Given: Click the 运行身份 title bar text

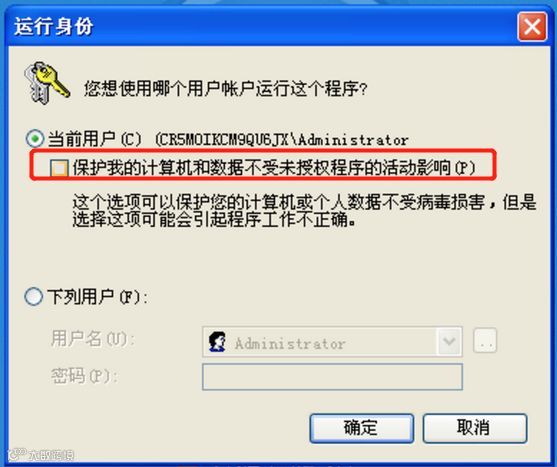Looking at the screenshot, I should [x=54, y=27].
